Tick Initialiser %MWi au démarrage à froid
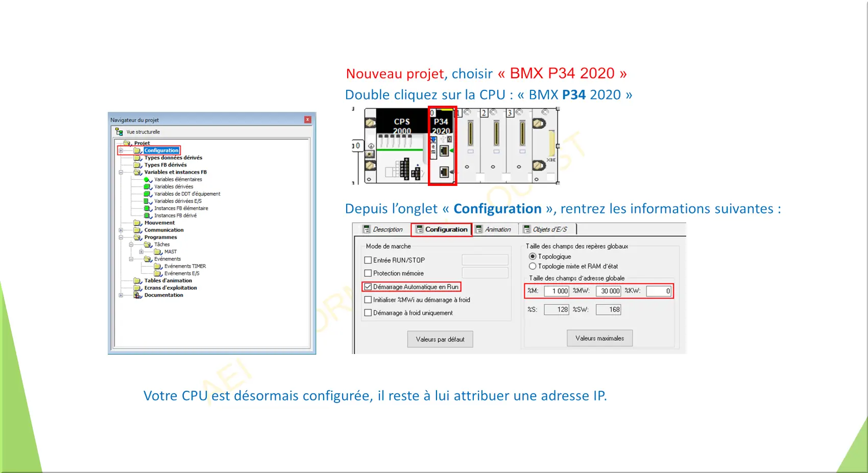The width and height of the screenshot is (868, 473). click(x=368, y=300)
